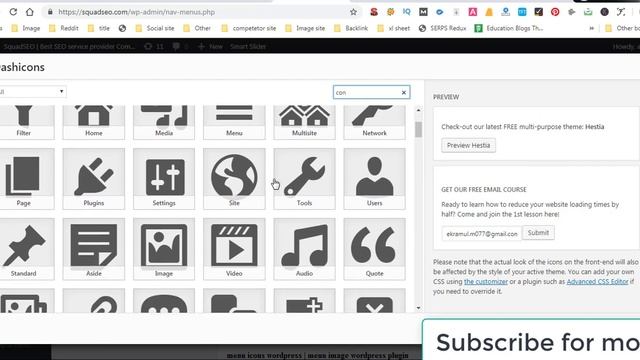Select the Site globe dashicon
This screenshot has height=360, width=640.
pos(234,179)
